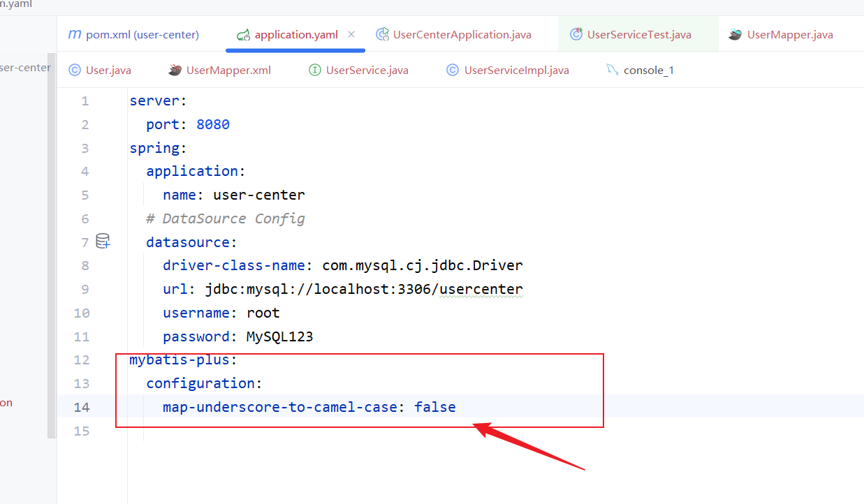Switch to the pom.xml (user-center) tab
The width and height of the screenshot is (864, 504).
click(142, 34)
